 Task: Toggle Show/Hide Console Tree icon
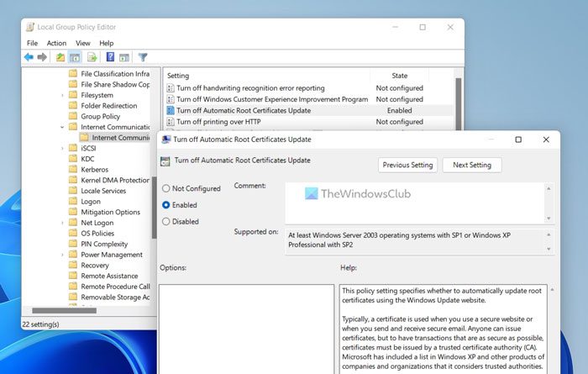pyautogui.click(x=75, y=57)
